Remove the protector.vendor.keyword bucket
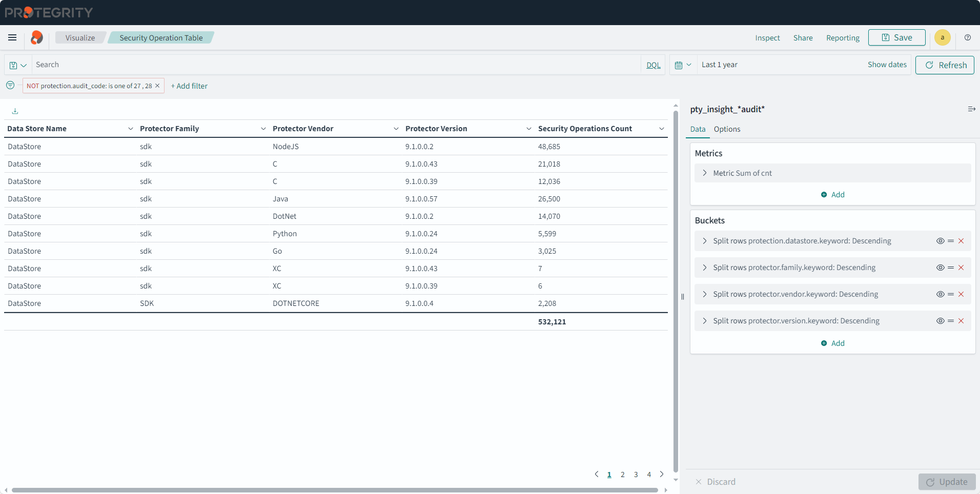The height and width of the screenshot is (494, 980). [961, 294]
